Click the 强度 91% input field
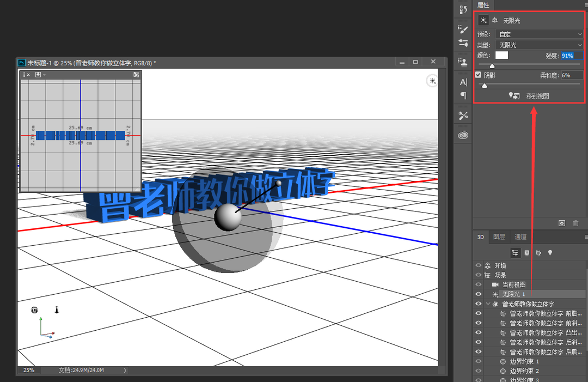This screenshot has height=382, width=588. pos(572,56)
